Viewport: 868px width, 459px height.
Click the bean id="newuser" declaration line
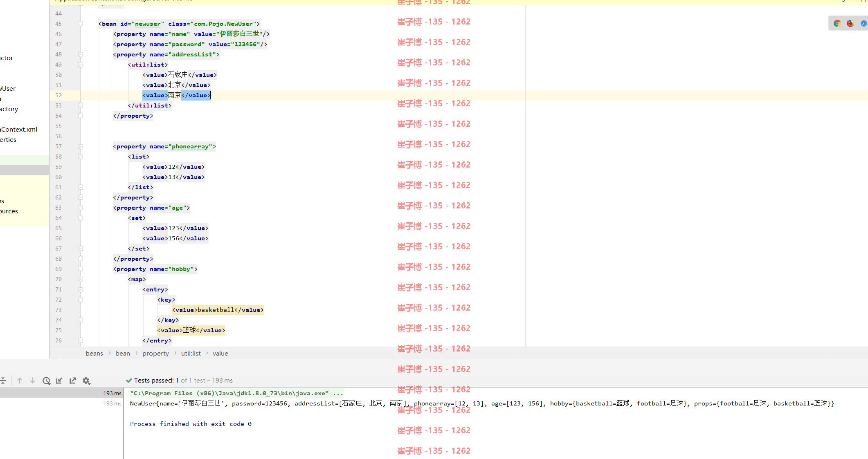(x=179, y=24)
